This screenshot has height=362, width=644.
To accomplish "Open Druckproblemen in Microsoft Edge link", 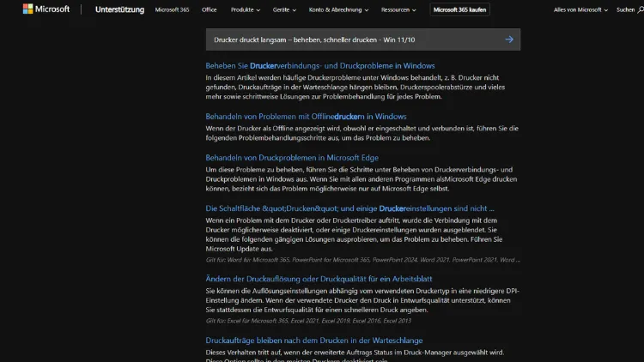I will click(292, 158).
